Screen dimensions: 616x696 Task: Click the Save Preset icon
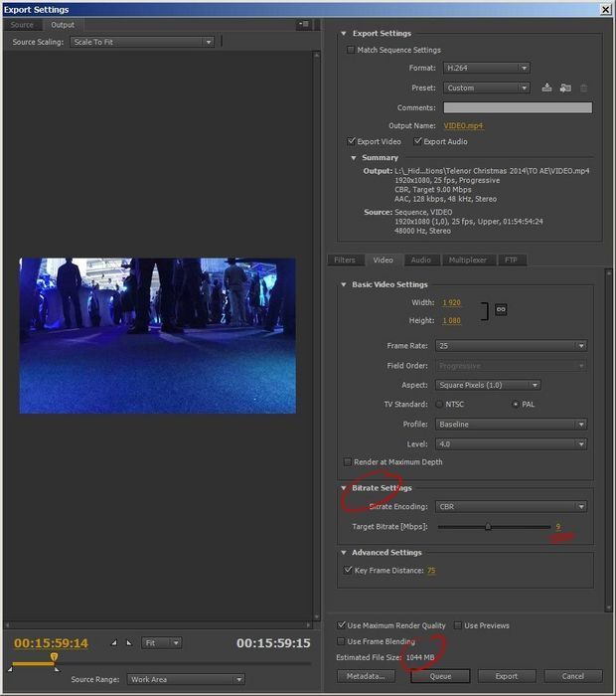tap(546, 87)
